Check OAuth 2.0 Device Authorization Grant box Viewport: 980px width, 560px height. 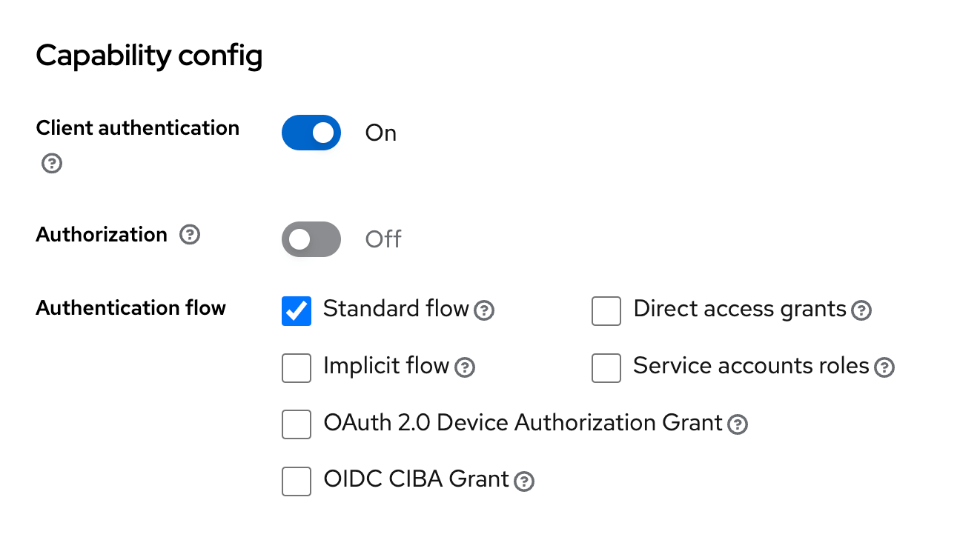click(x=297, y=424)
